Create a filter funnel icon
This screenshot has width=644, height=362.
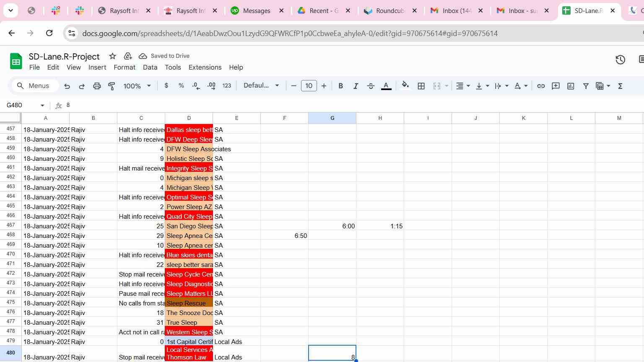click(586, 86)
